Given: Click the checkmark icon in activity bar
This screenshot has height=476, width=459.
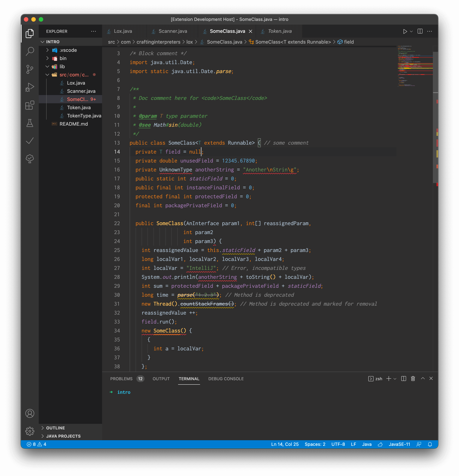Looking at the screenshot, I should click(x=30, y=141).
